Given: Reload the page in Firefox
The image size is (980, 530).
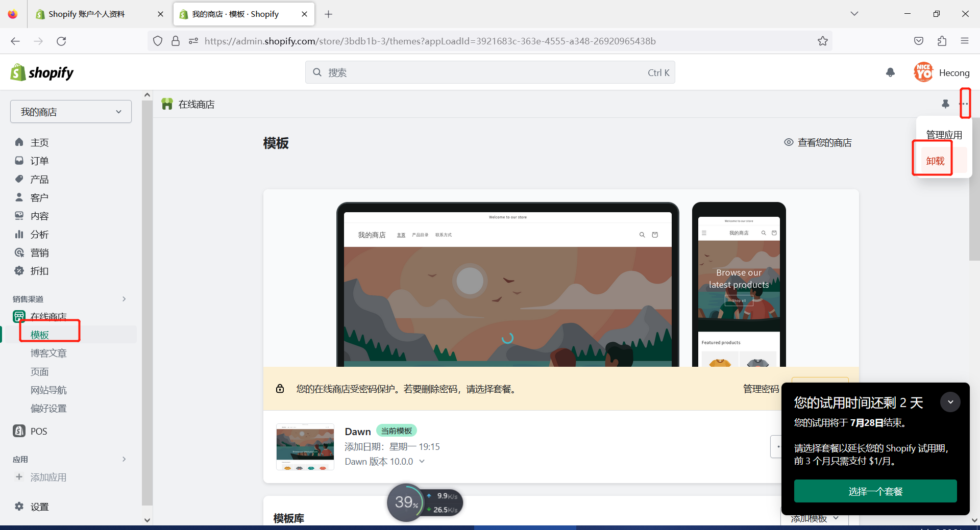Looking at the screenshot, I should pyautogui.click(x=61, y=41).
